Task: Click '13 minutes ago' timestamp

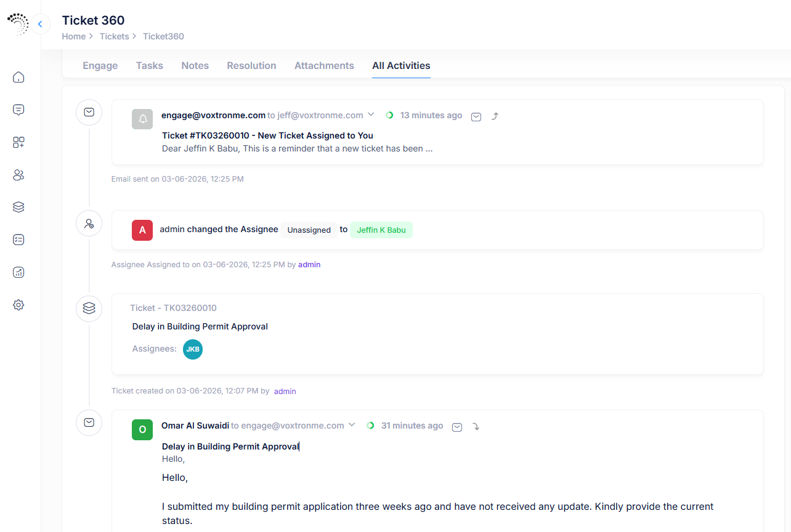Action: 431,115
